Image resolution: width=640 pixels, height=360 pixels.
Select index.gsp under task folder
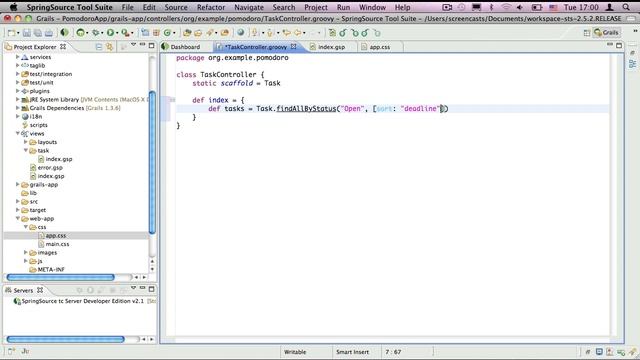(59, 159)
